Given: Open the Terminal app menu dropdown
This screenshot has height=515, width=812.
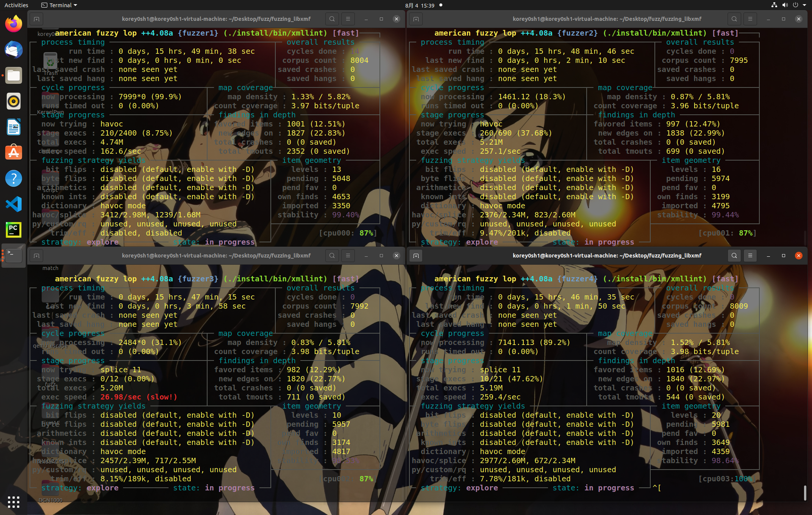Looking at the screenshot, I should [59, 5].
